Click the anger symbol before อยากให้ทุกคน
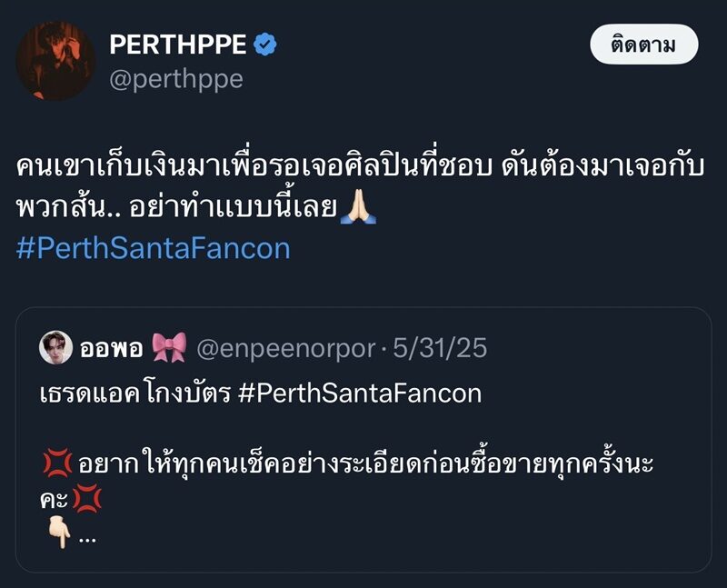 coord(56,464)
